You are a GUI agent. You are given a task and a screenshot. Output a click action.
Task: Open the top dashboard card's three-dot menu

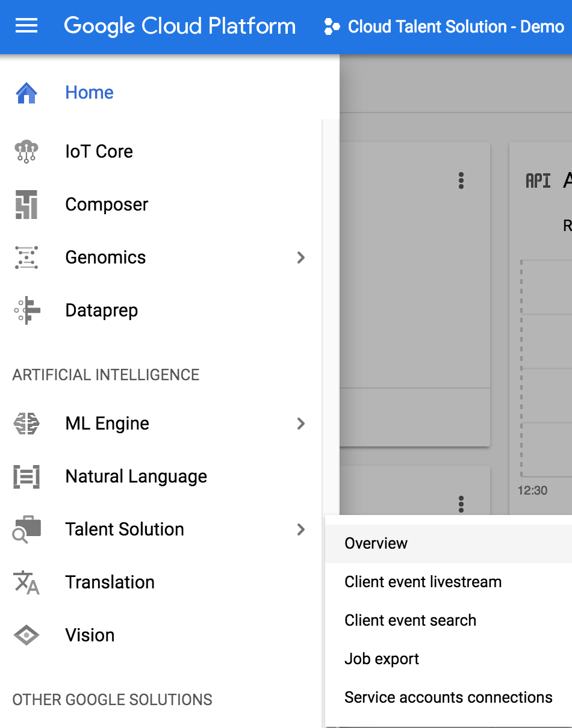(x=461, y=180)
